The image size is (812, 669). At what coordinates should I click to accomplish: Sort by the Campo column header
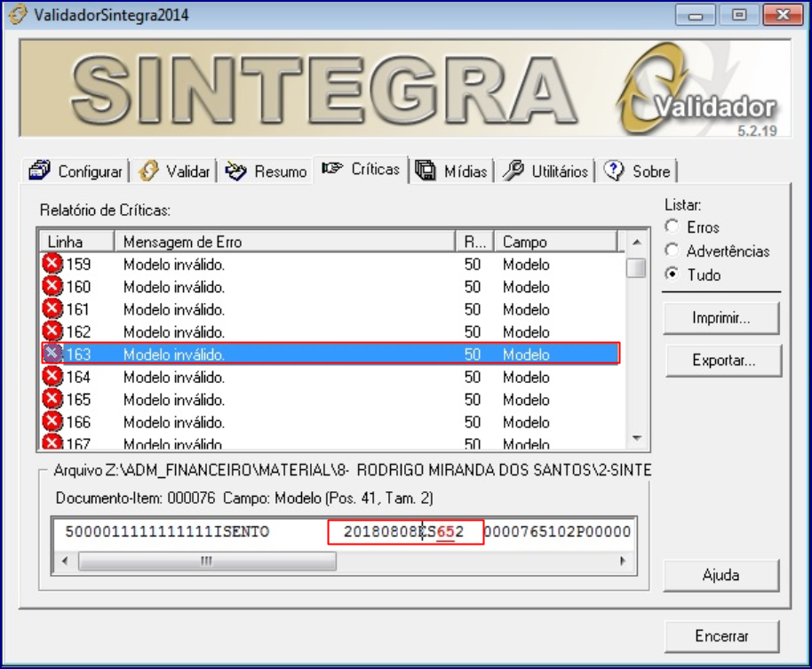click(x=555, y=242)
